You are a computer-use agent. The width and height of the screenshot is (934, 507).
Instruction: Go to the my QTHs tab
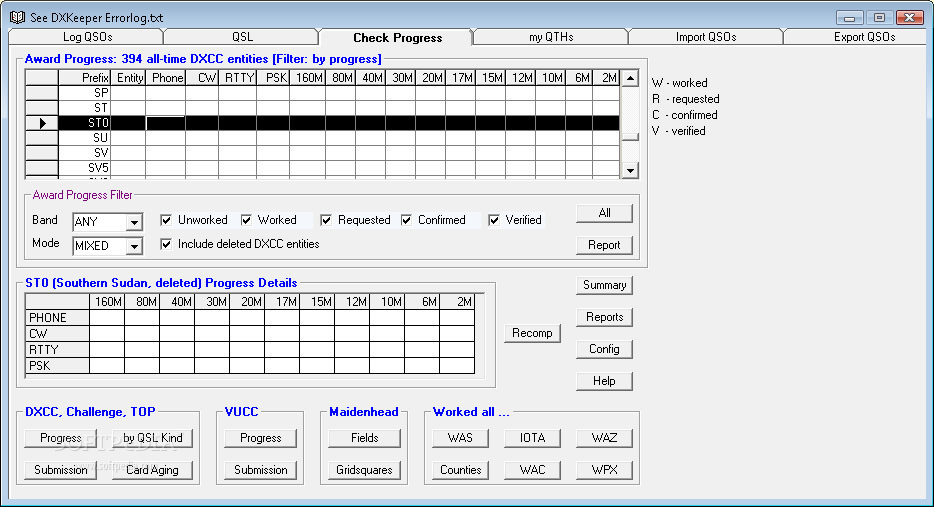click(551, 37)
